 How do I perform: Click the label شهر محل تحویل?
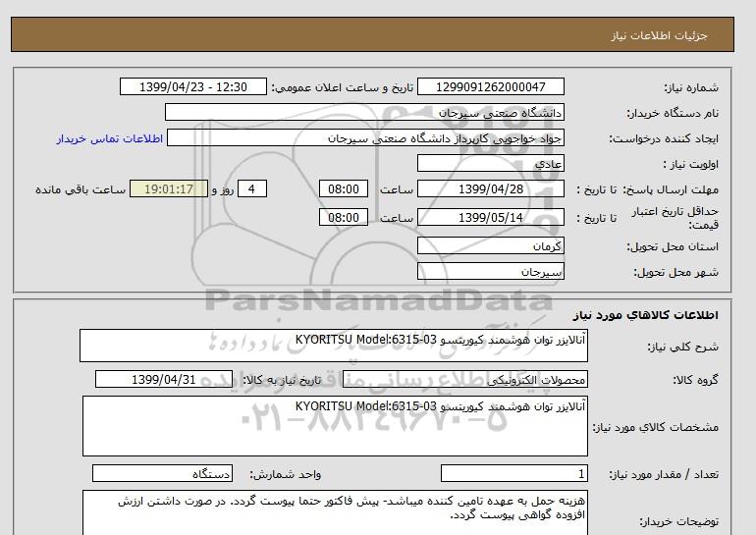(x=675, y=272)
